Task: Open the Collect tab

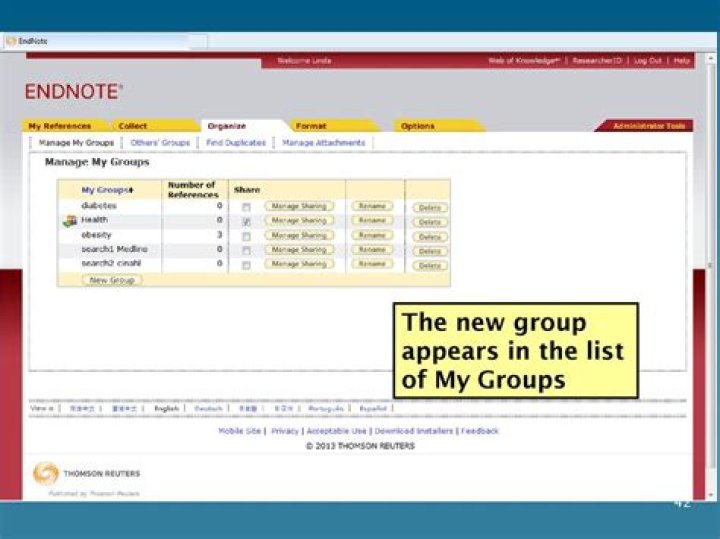Action: click(x=133, y=126)
